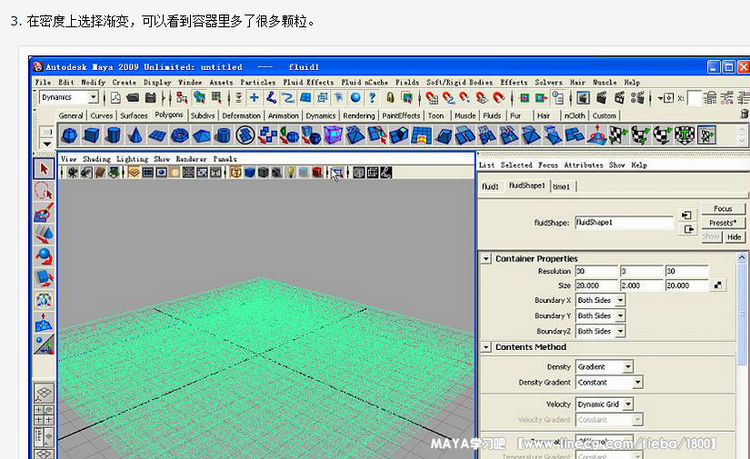Open the Particles menu
This screenshot has height=459, width=750.
(258, 82)
